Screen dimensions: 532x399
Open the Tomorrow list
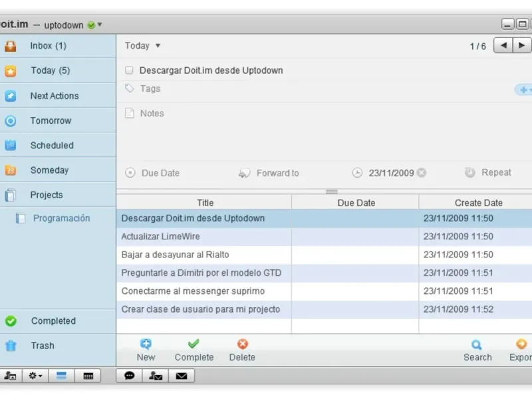(x=58, y=120)
